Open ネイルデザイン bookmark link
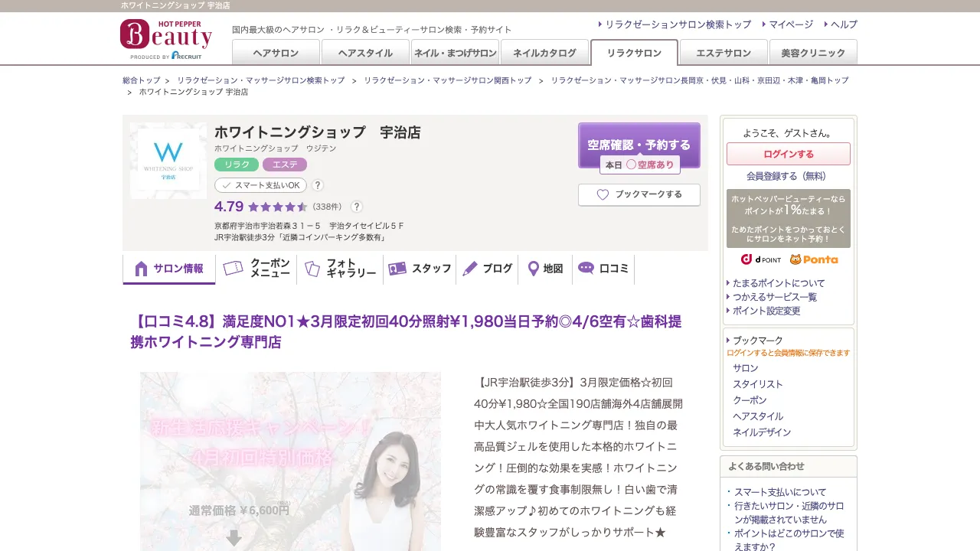 (x=762, y=432)
